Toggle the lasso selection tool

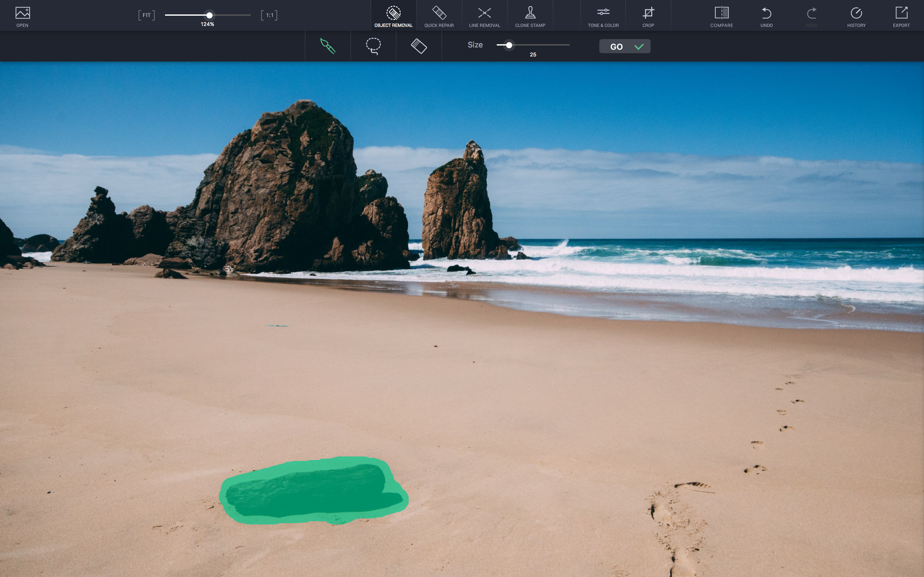(x=372, y=46)
